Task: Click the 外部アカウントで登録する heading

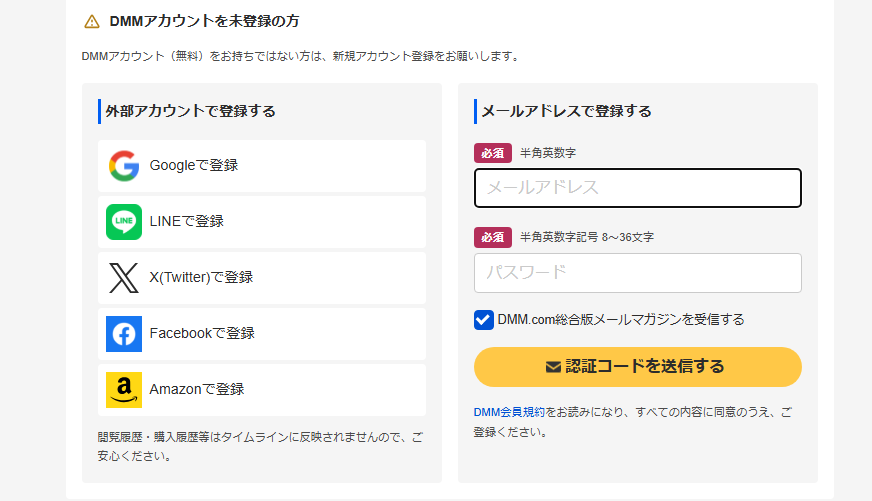Action: 190,111
